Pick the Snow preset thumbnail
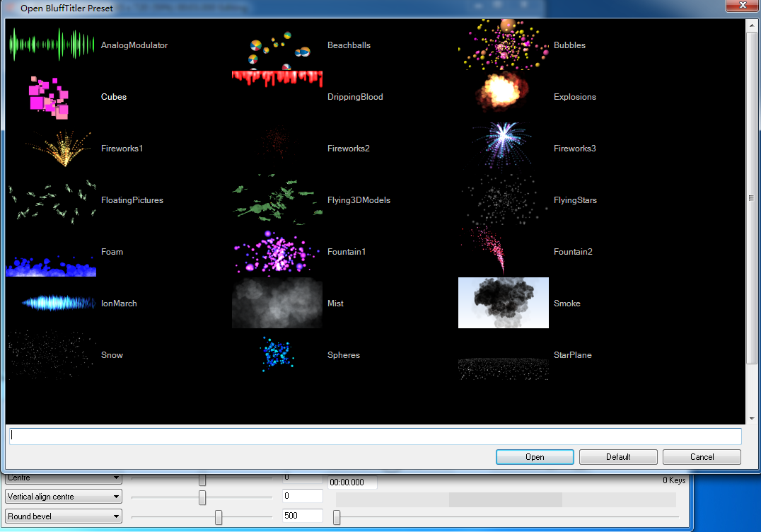761x532 pixels. click(51, 355)
